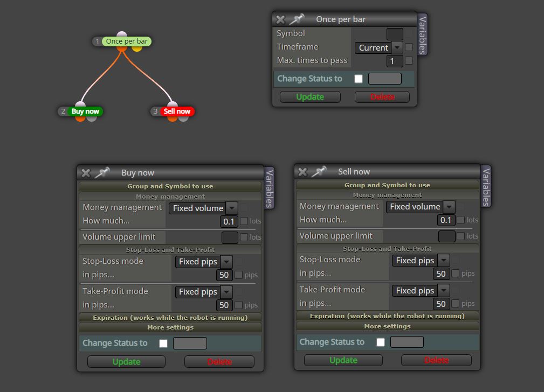This screenshot has width=544, height=392.
Task: Close the Sell now panel
Action: pyautogui.click(x=302, y=172)
